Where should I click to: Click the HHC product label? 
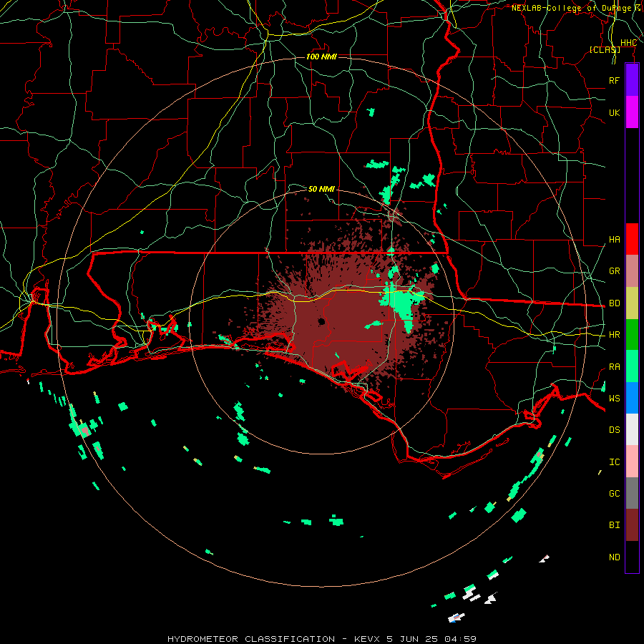tap(628, 43)
